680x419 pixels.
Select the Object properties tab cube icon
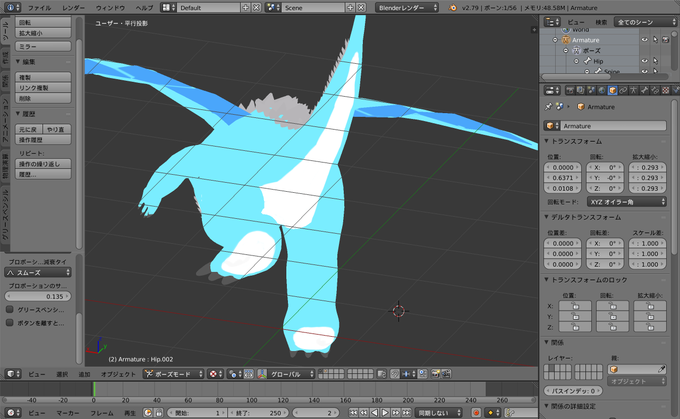click(612, 90)
